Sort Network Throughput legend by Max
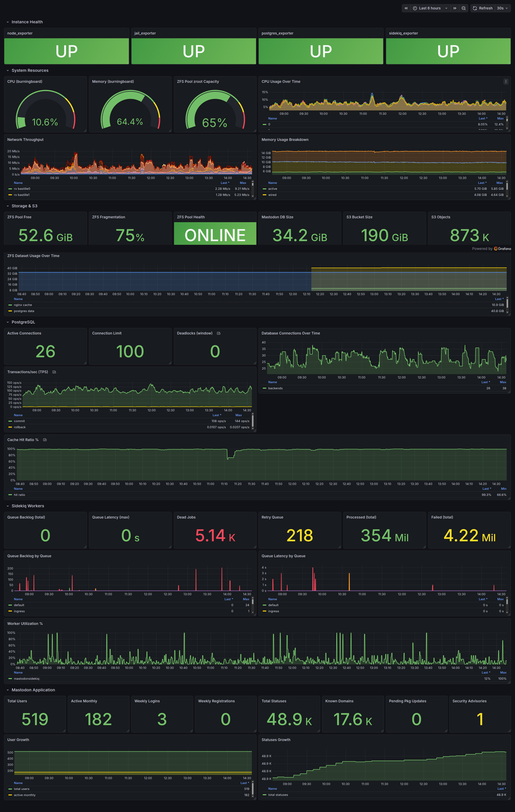This screenshot has width=515, height=812. pos(243,183)
